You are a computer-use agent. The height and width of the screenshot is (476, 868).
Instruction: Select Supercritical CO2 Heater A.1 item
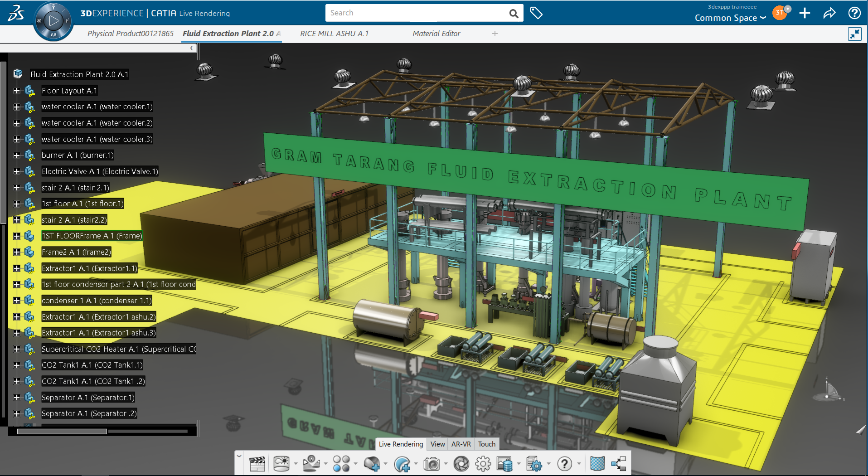[x=119, y=349]
